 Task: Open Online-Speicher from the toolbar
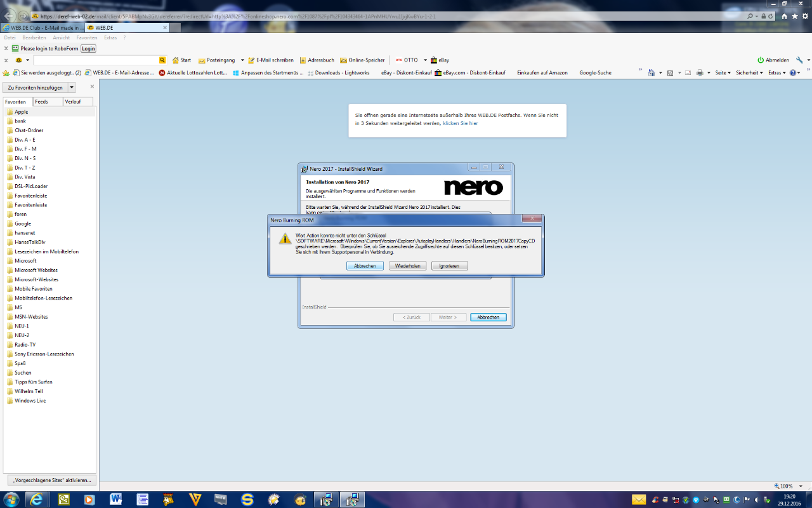click(x=362, y=60)
